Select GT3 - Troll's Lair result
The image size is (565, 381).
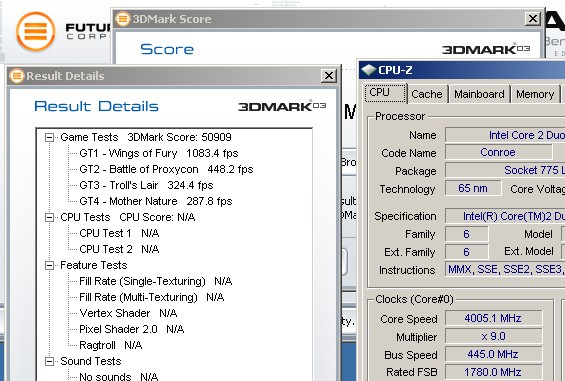[146, 185]
